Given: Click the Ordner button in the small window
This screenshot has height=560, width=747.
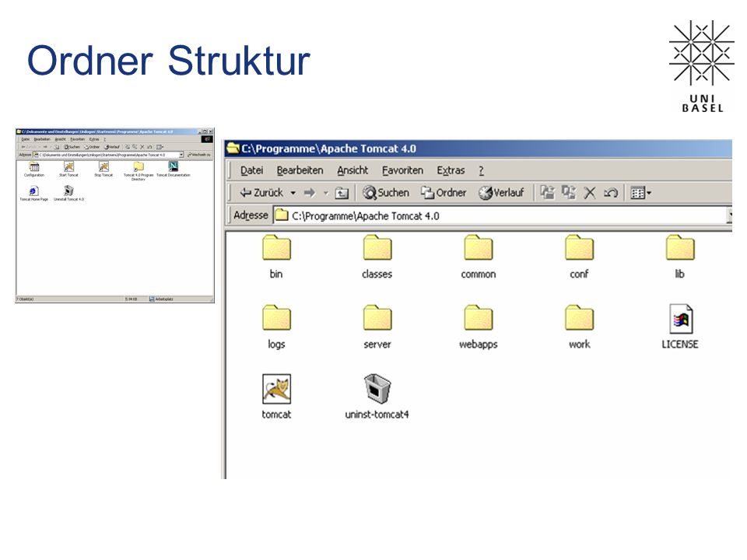Looking at the screenshot, I should pyautogui.click(x=92, y=147).
